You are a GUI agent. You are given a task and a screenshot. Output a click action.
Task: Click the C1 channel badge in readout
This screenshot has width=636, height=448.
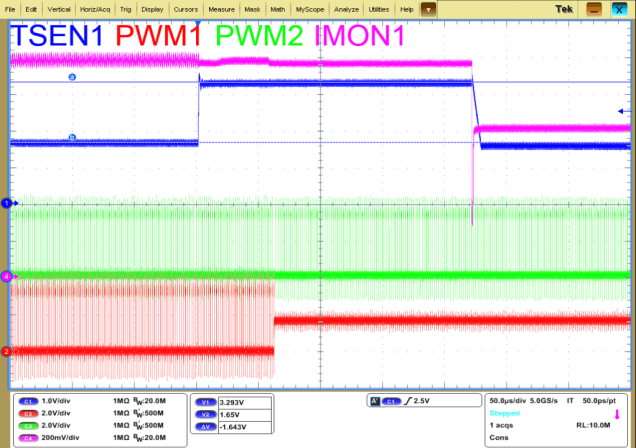tap(27, 401)
